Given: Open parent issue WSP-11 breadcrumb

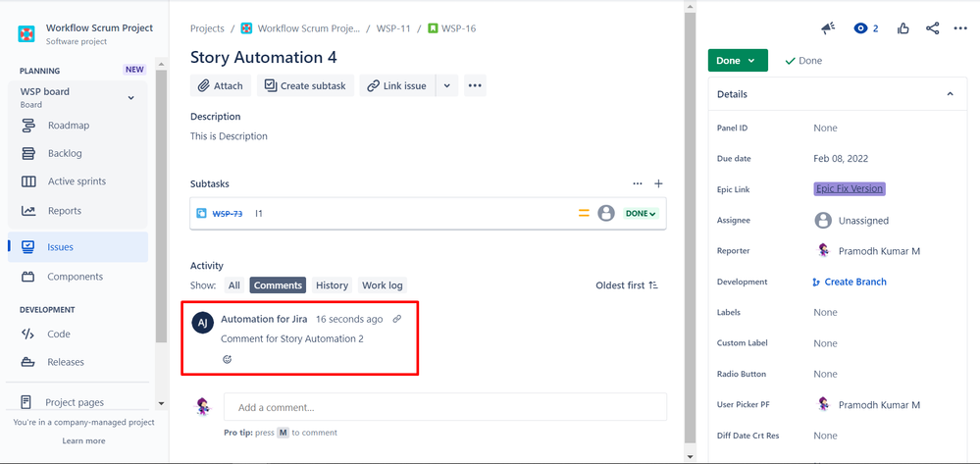Looking at the screenshot, I should click(393, 28).
